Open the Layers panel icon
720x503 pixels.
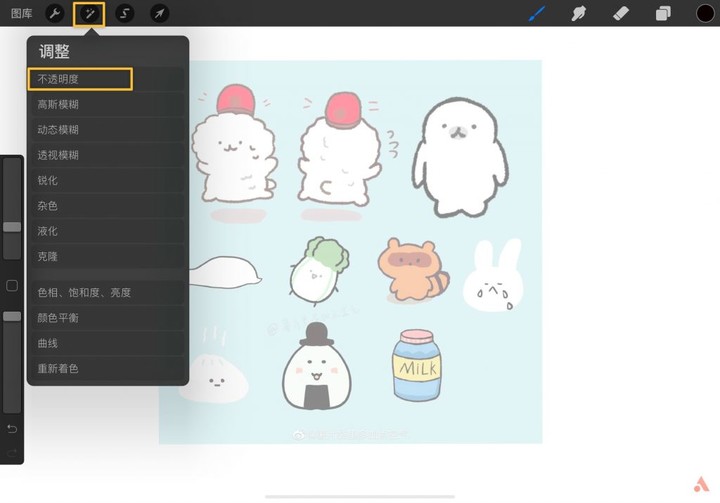pyautogui.click(x=663, y=13)
